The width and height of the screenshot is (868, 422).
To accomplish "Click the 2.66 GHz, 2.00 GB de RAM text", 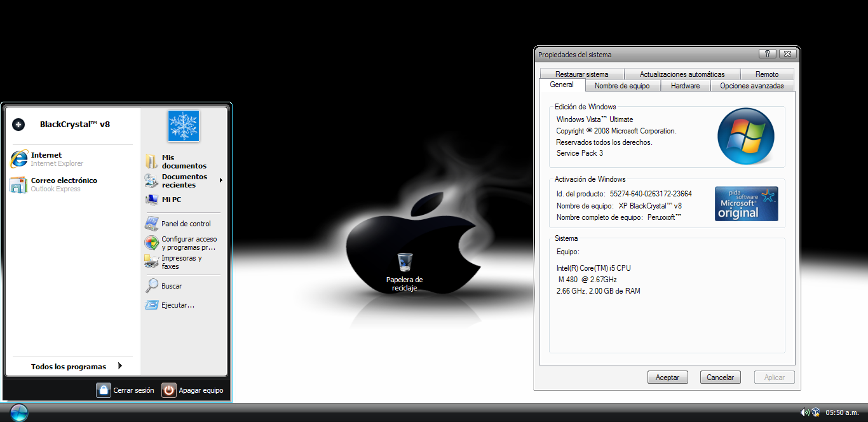I will 598,291.
